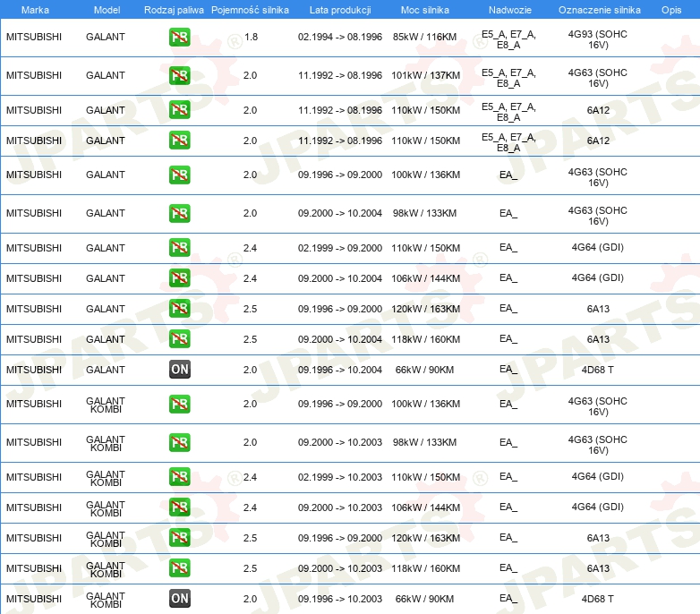
Task: Click the 4G93 (SOHC 16V) engine code cell
Action: pyautogui.click(x=598, y=38)
